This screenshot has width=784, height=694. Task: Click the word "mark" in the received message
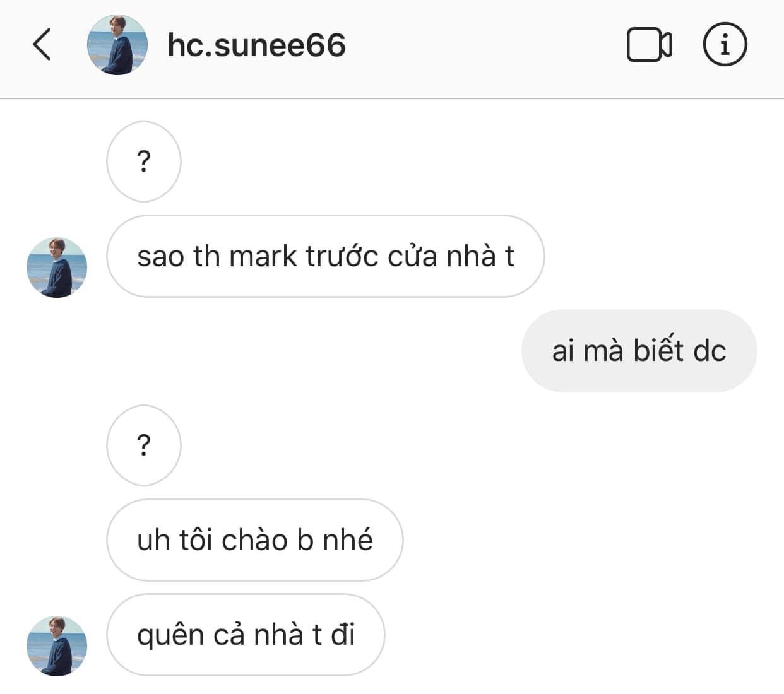coord(263,256)
